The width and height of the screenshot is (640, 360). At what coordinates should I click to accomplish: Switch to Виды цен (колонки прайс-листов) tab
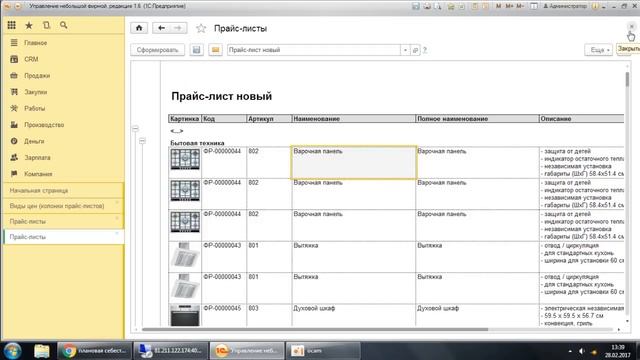point(64,206)
